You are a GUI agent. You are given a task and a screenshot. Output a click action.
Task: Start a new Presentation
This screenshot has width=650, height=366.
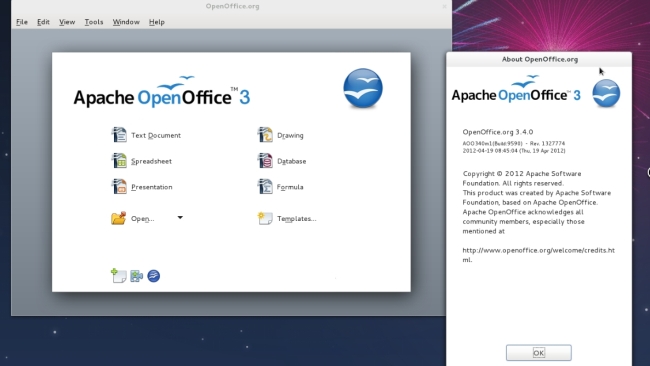click(152, 187)
